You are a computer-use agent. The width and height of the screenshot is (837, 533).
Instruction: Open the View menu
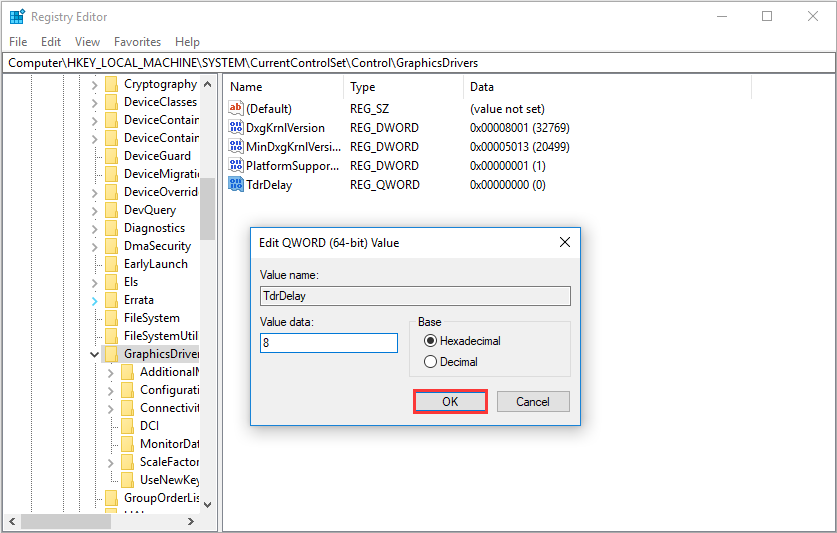[x=87, y=42]
